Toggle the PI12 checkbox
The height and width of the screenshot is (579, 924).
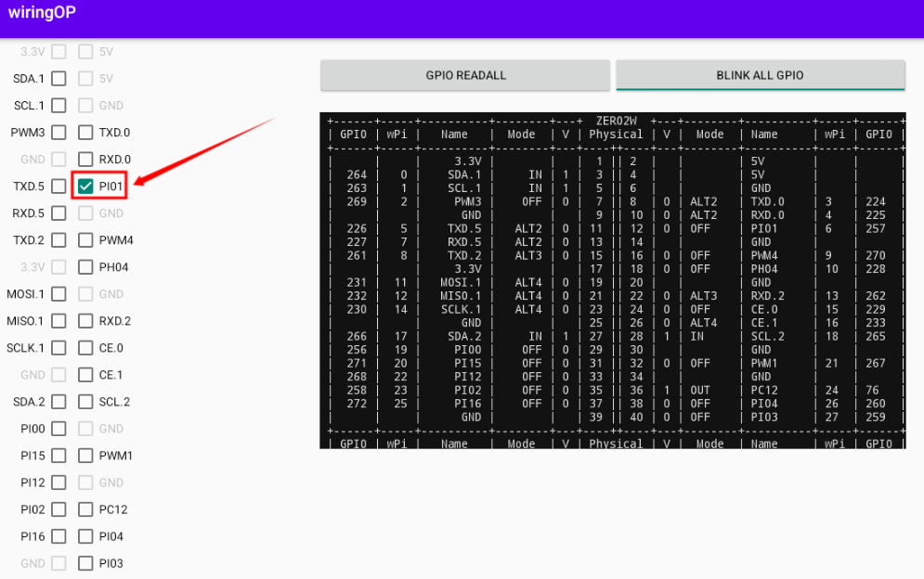(x=59, y=482)
